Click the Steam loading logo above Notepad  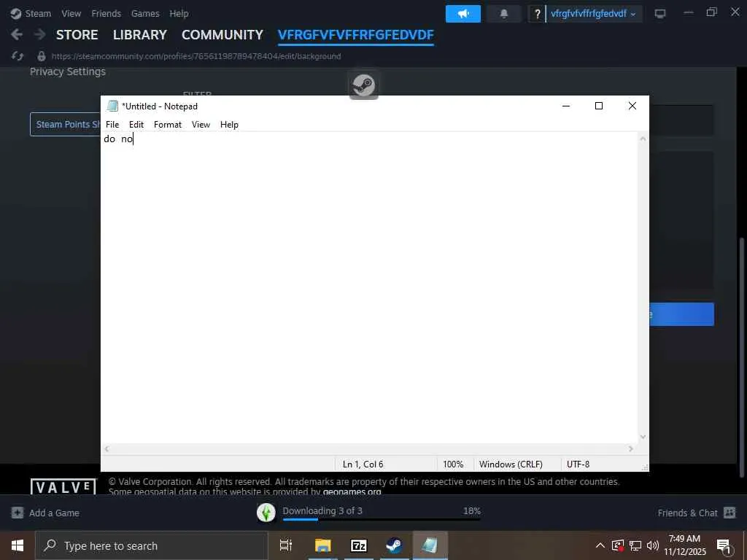point(363,85)
